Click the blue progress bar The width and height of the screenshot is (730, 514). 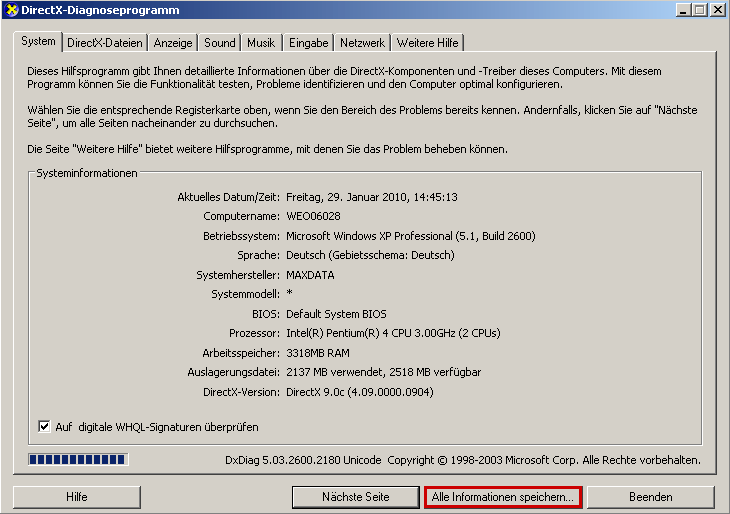tap(78, 460)
